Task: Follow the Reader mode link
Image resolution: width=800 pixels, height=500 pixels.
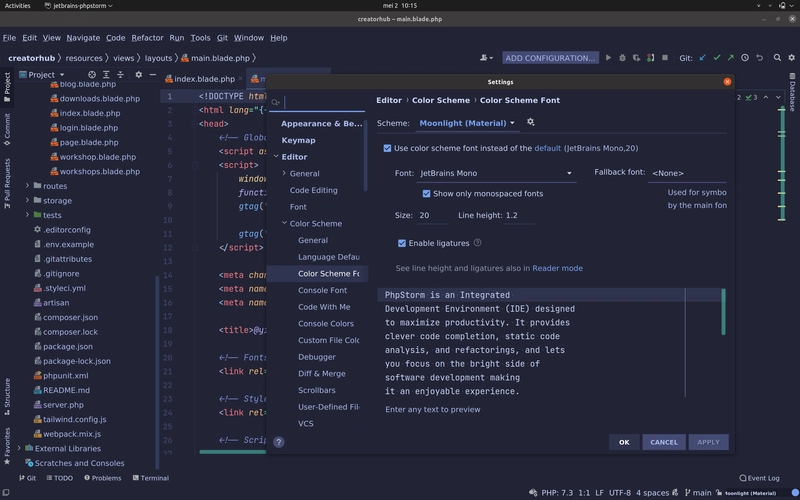Action: click(557, 268)
